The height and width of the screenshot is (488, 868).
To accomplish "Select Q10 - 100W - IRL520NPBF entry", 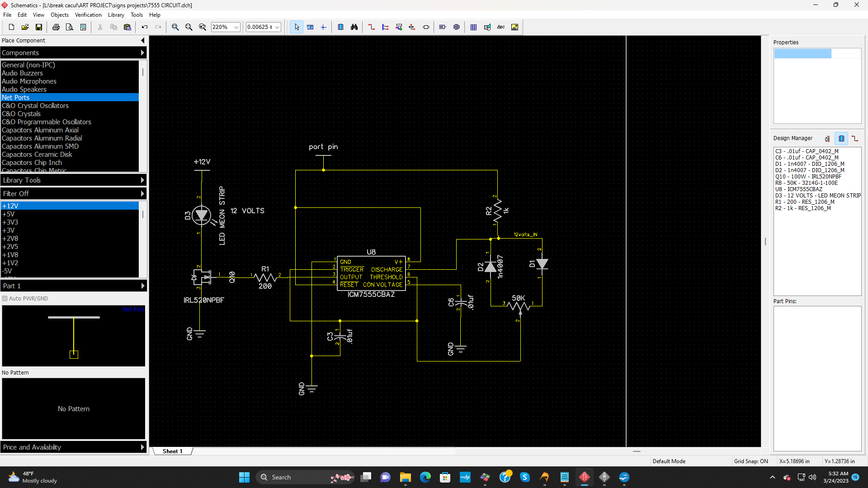I will pos(808,177).
